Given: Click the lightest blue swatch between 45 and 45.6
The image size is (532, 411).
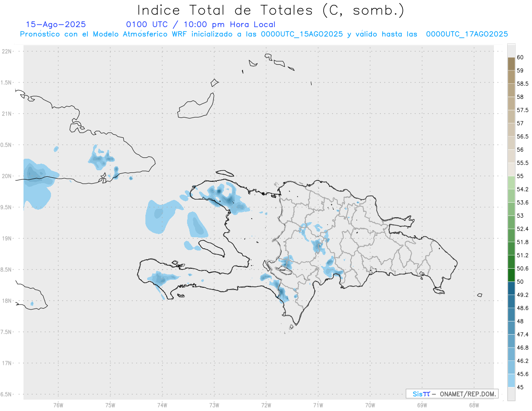Looking at the screenshot, I should (x=511, y=380).
